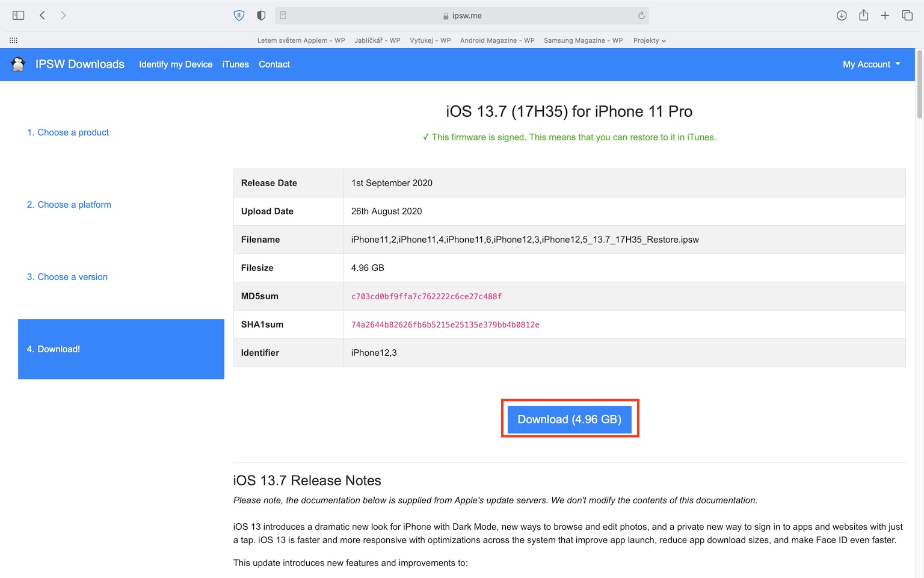Click the iPhone12,3 identifier value
The image size is (924, 578).
(x=374, y=353)
